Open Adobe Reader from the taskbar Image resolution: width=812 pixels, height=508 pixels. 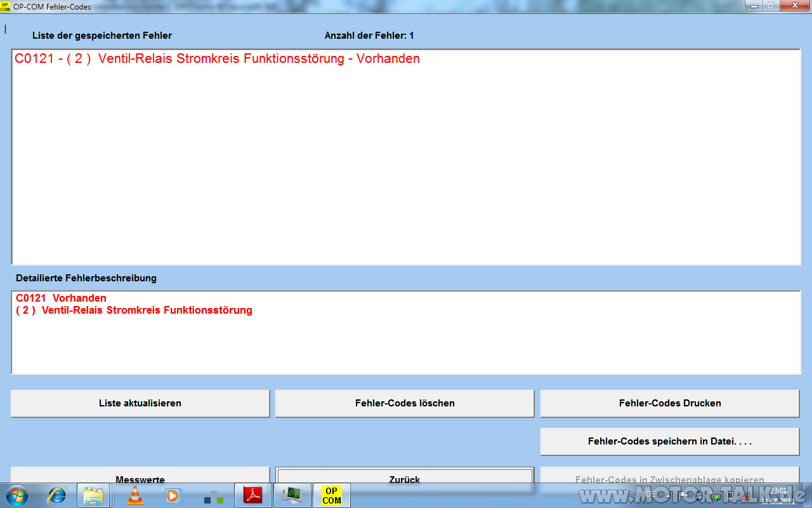pyautogui.click(x=253, y=495)
